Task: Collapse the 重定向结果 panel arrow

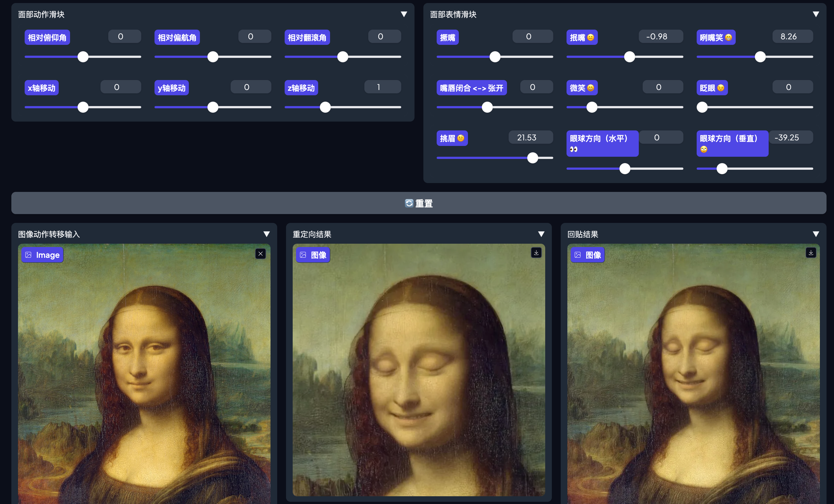Action: (x=541, y=234)
